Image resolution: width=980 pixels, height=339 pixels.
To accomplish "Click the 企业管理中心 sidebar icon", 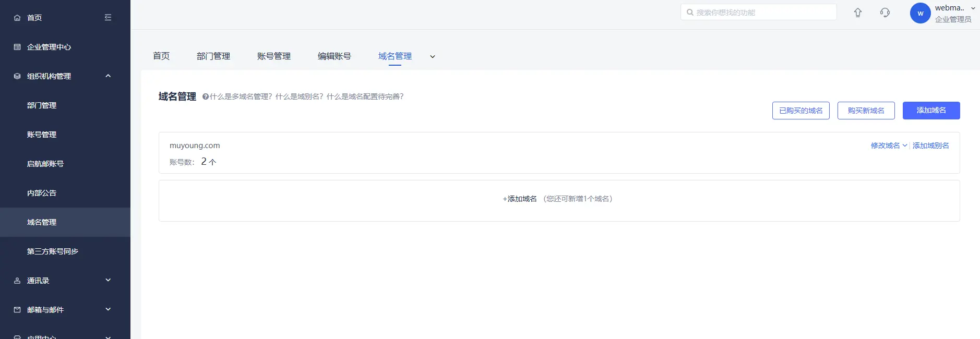I will coord(17,47).
